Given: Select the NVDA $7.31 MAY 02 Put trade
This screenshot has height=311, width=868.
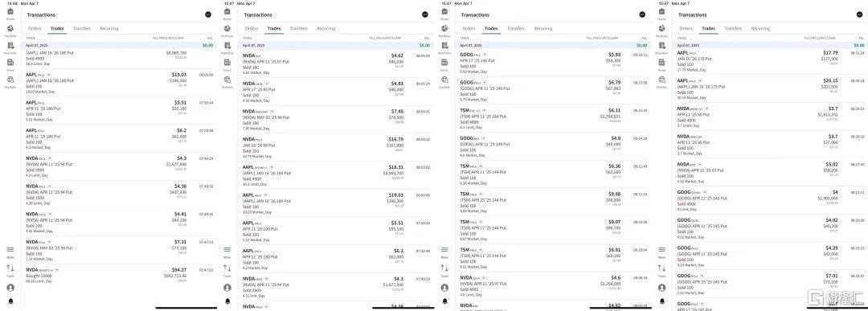Looking at the screenshot, I should click(x=119, y=251).
